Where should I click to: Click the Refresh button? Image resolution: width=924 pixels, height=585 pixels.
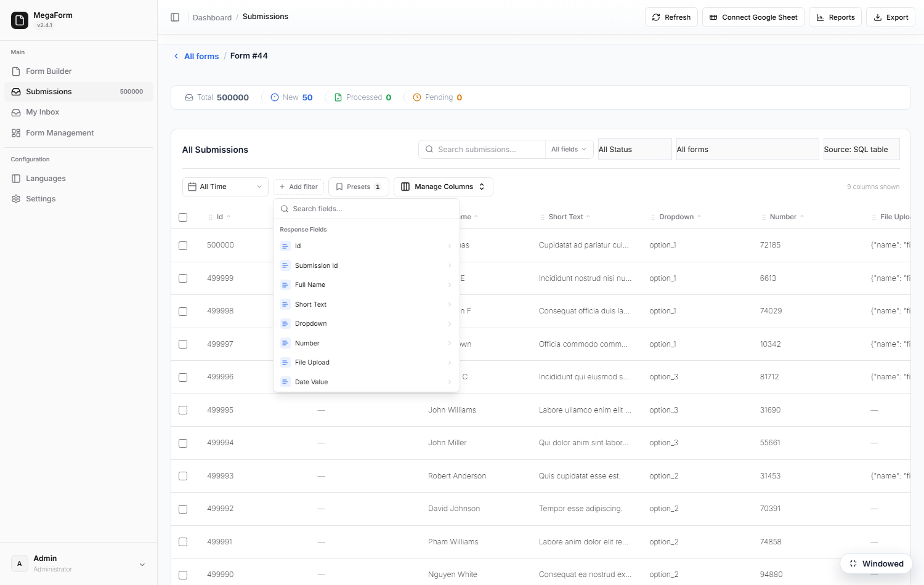(x=671, y=17)
